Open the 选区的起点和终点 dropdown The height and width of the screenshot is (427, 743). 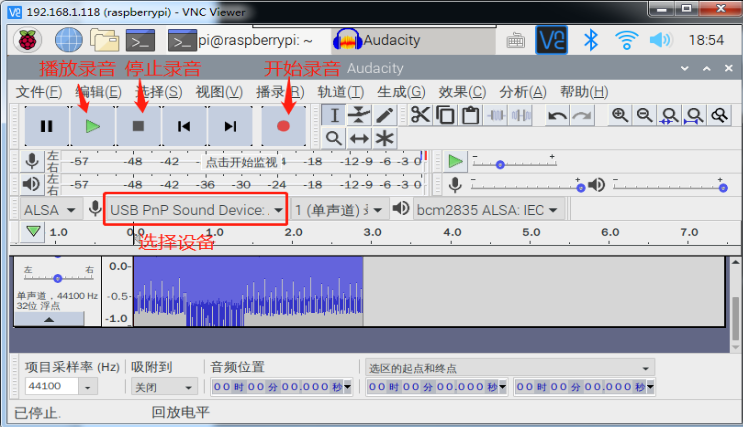tap(510, 368)
